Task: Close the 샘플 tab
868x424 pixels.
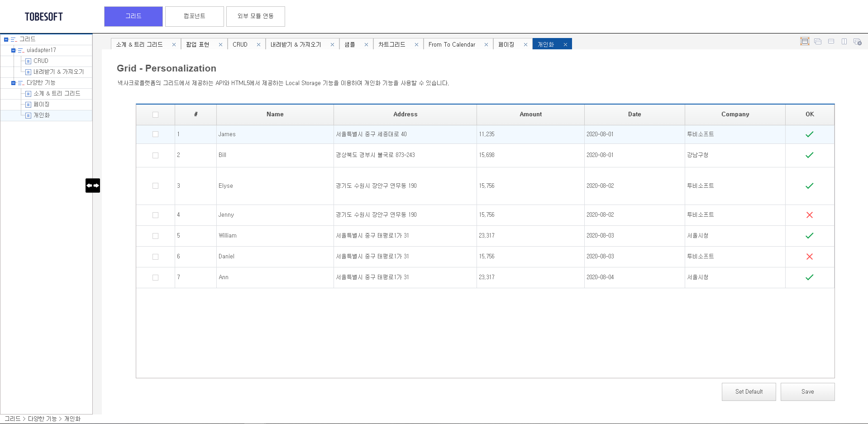Action: [367, 44]
